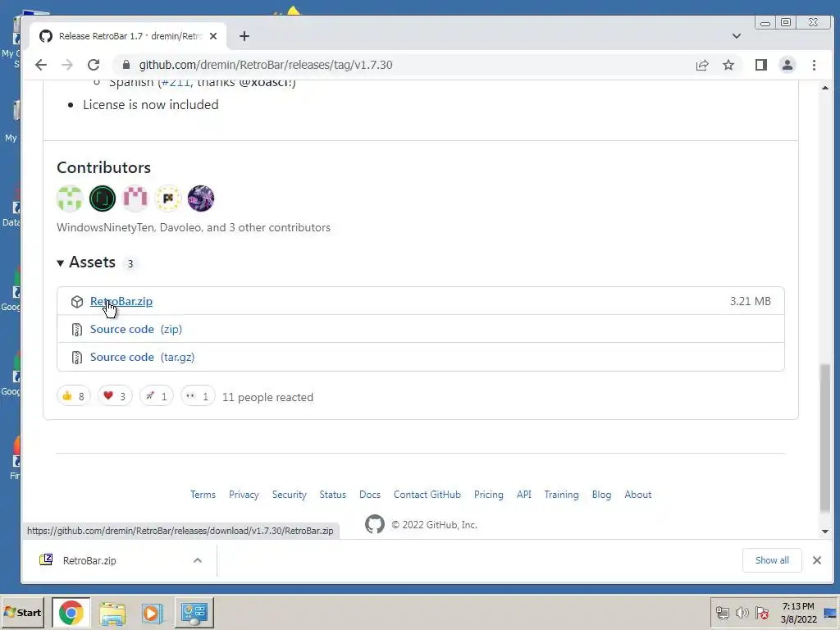Image resolution: width=840 pixels, height=630 pixels.
Task: Select the Release RetroBar 1.7 tab
Action: point(127,36)
